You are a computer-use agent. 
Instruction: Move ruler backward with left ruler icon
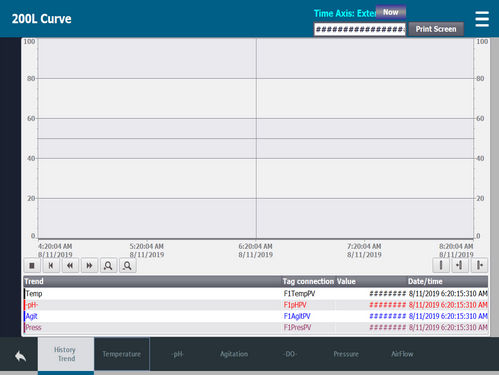[x=460, y=265]
